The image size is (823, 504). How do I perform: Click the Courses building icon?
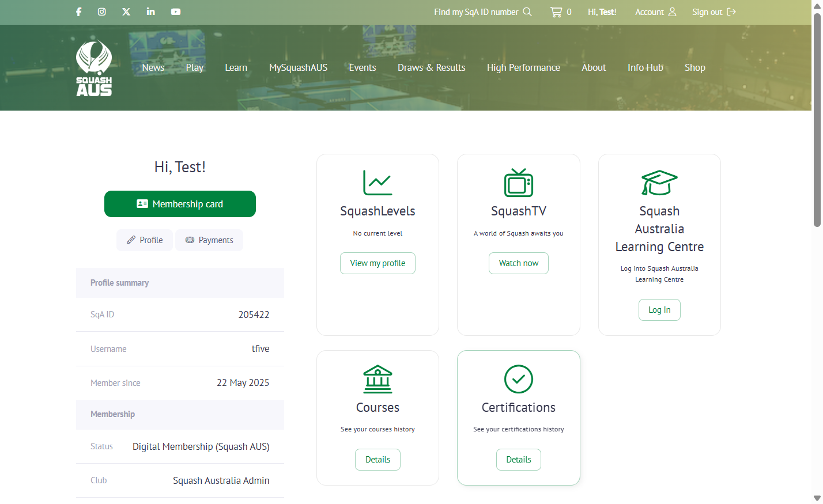click(377, 379)
